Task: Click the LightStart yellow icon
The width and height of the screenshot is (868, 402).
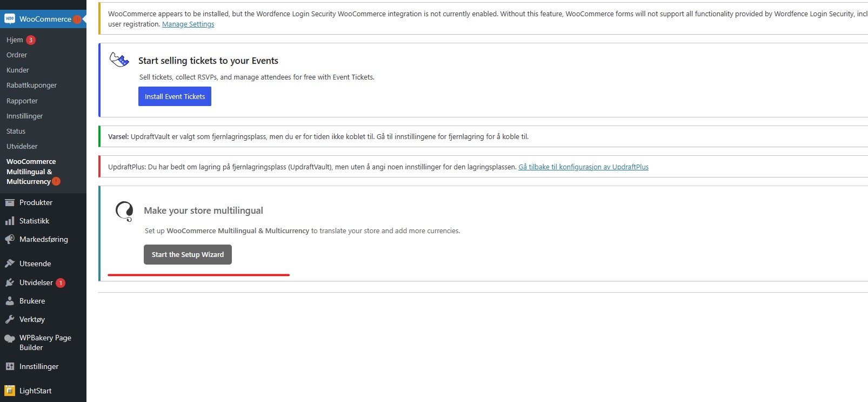Action: pos(10,391)
